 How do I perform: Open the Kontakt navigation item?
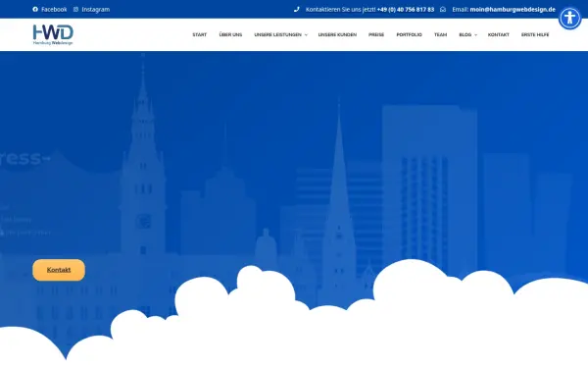click(x=499, y=34)
